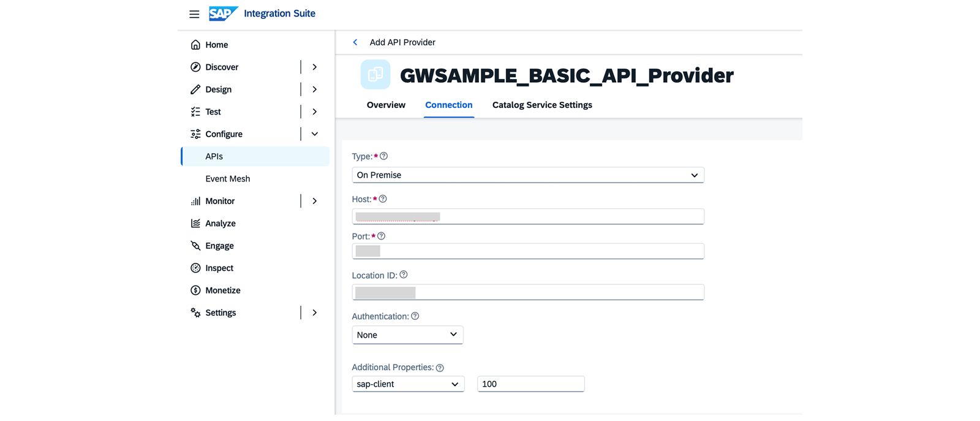Viewport: 980px width, 421px height.
Task: Open the Engage section
Action: (219, 246)
